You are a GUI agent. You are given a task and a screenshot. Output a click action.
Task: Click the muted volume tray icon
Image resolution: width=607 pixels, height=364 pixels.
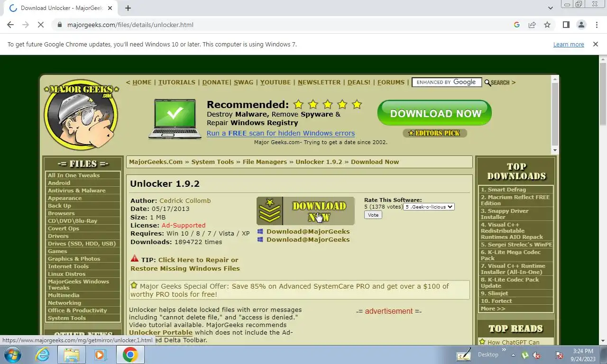(x=536, y=355)
